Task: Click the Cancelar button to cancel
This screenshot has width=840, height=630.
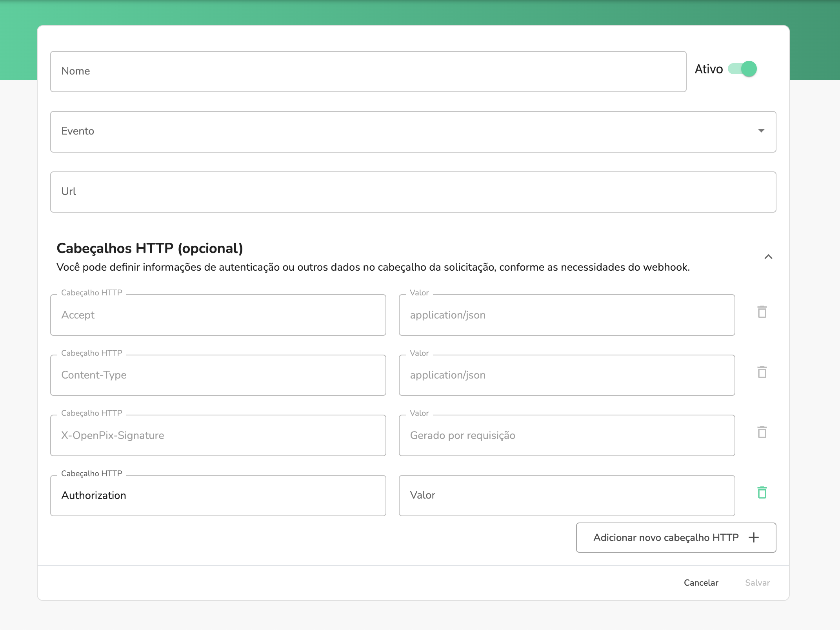Action: tap(701, 583)
